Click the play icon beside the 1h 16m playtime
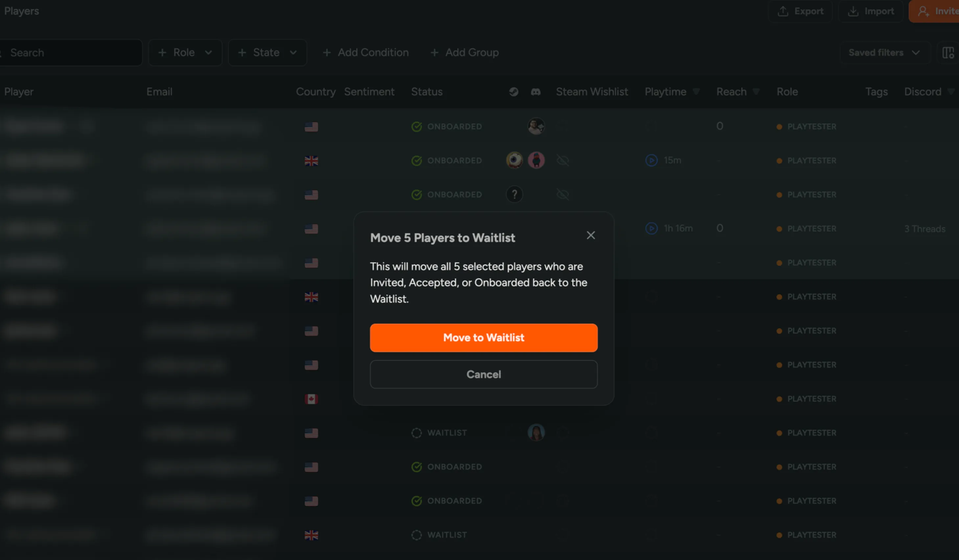This screenshot has height=560, width=959. pos(651,228)
